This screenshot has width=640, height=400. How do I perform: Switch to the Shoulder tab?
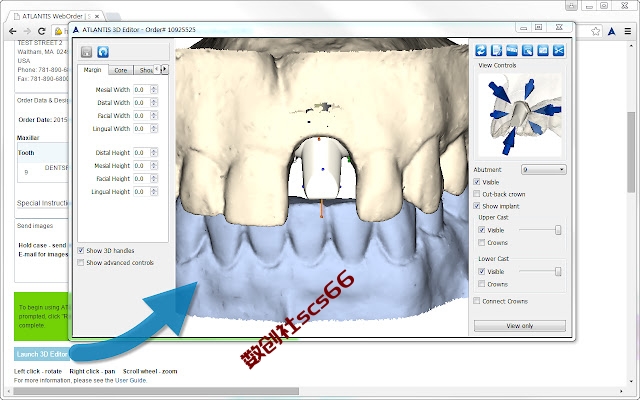click(x=144, y=70)
